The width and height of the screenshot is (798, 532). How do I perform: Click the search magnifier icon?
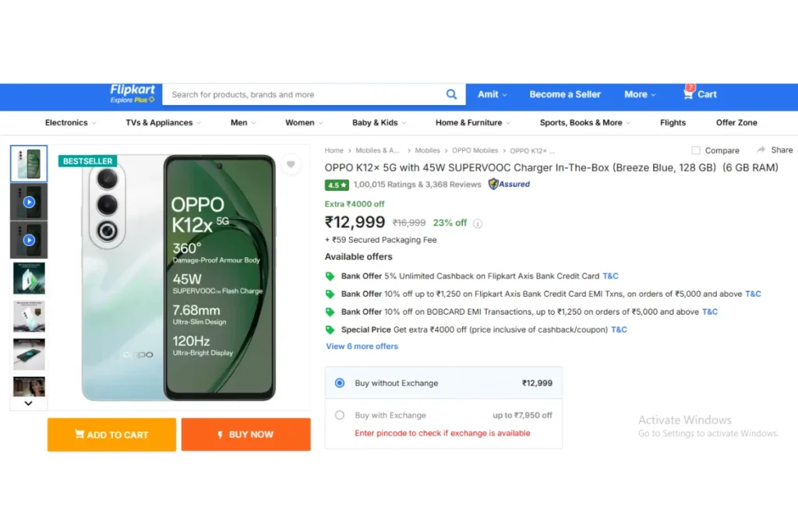coord(451,94)
